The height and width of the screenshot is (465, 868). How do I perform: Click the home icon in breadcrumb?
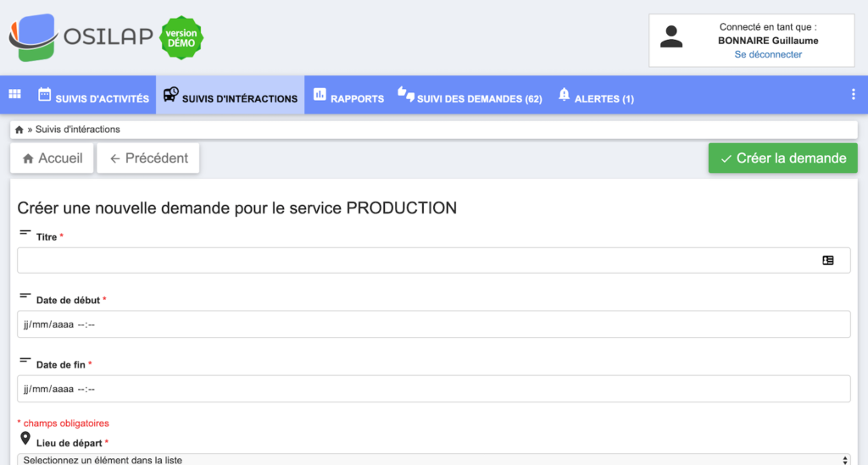click(x=19, y=130)
